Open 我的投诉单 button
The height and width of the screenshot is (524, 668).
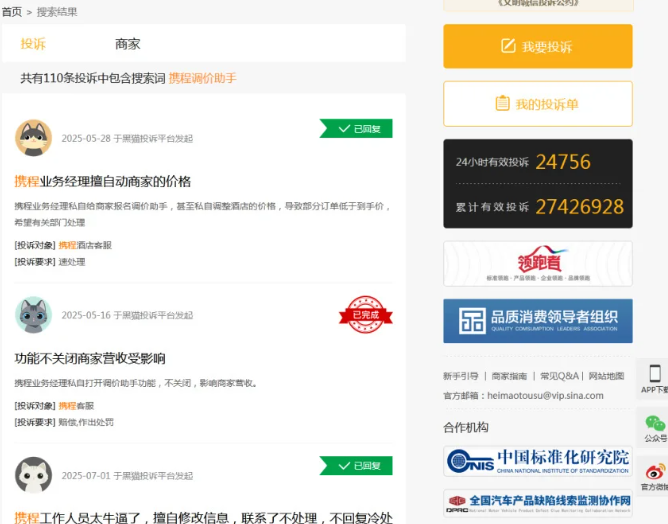click(538, 104)
